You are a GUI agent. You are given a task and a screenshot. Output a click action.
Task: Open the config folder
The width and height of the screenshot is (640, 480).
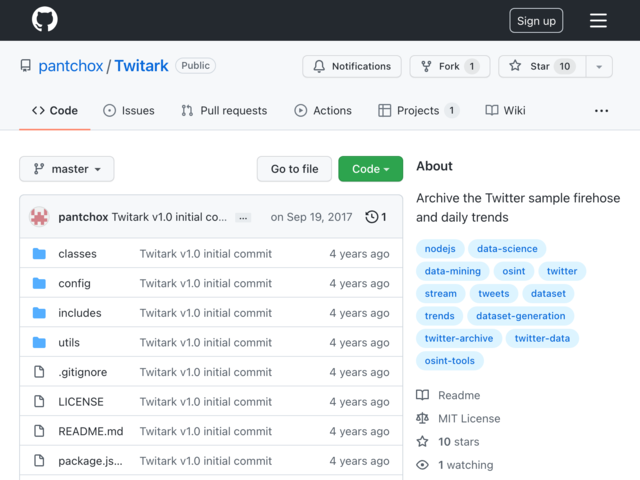[x=74, y=283]
